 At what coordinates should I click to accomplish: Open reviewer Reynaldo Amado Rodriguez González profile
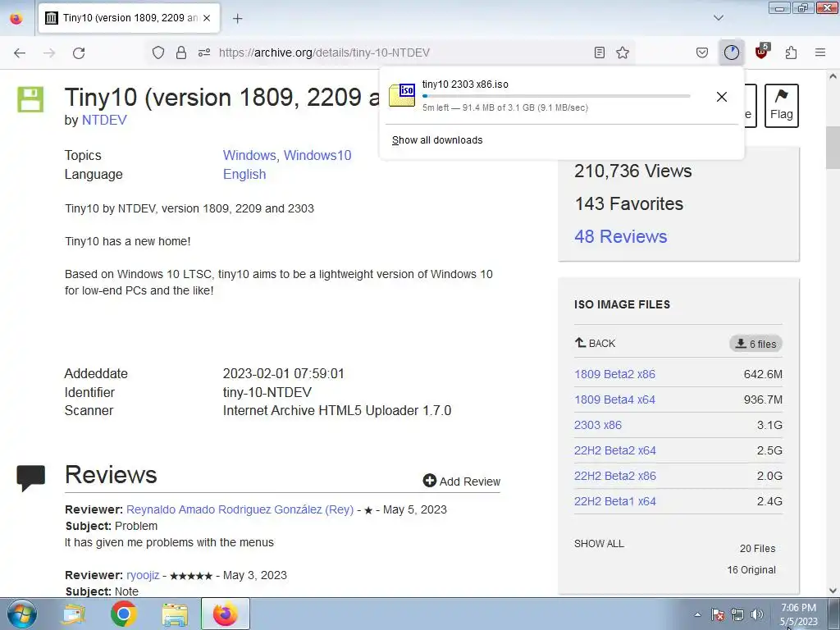tap(240, 509)
